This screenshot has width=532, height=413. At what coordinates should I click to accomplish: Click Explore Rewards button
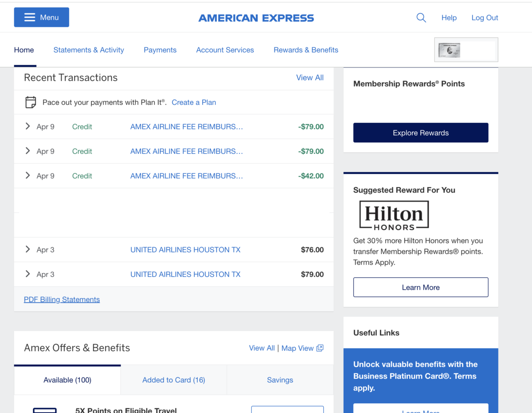pyautogui.click(x=421, y=133)
